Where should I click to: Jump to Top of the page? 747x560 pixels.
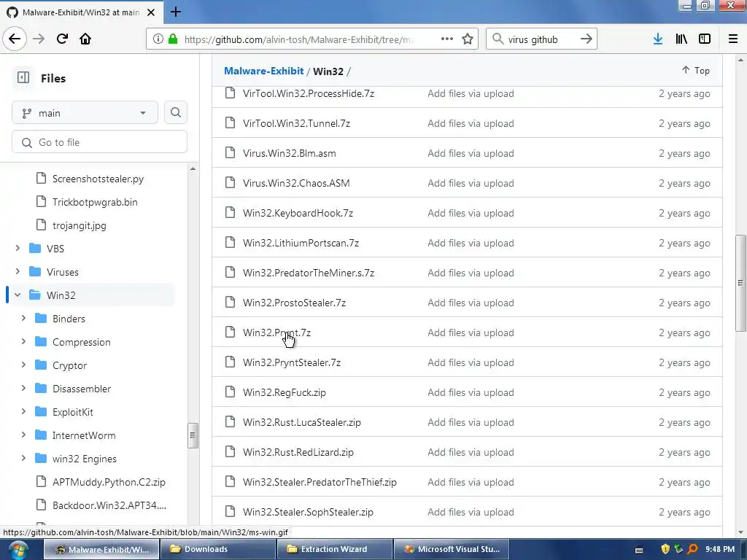695,71
